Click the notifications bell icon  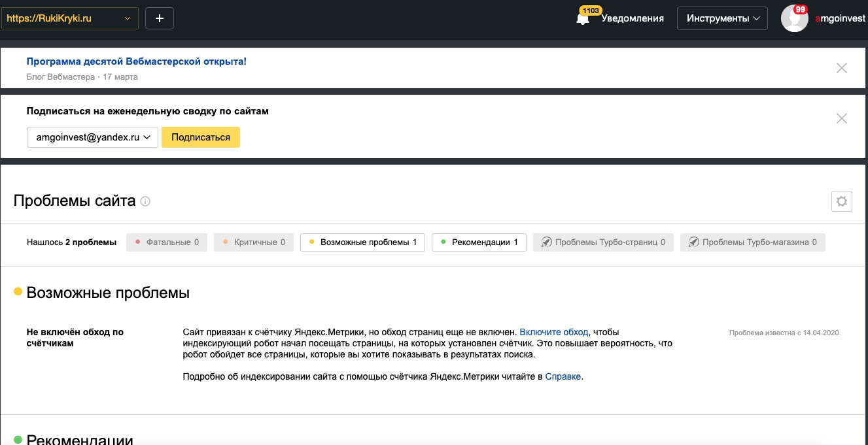point(582,19)
